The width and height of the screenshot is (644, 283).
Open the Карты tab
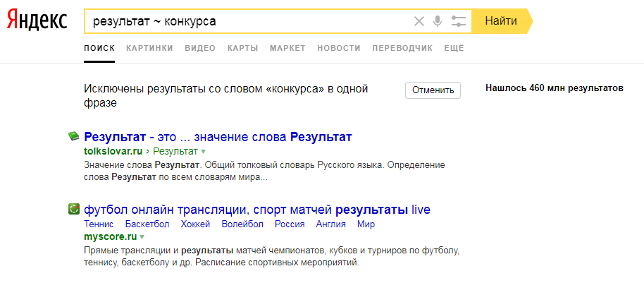coord(242,48)
